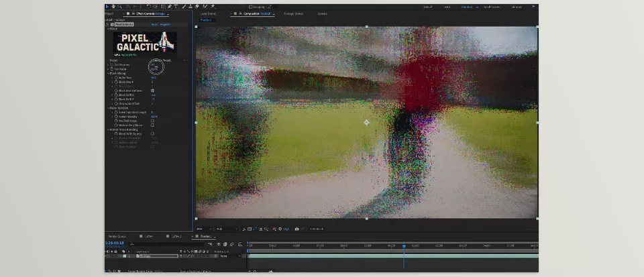Toggle Vectors Only Noise checkbox
This screenshot has width=644, height=277.
[153, 125]
